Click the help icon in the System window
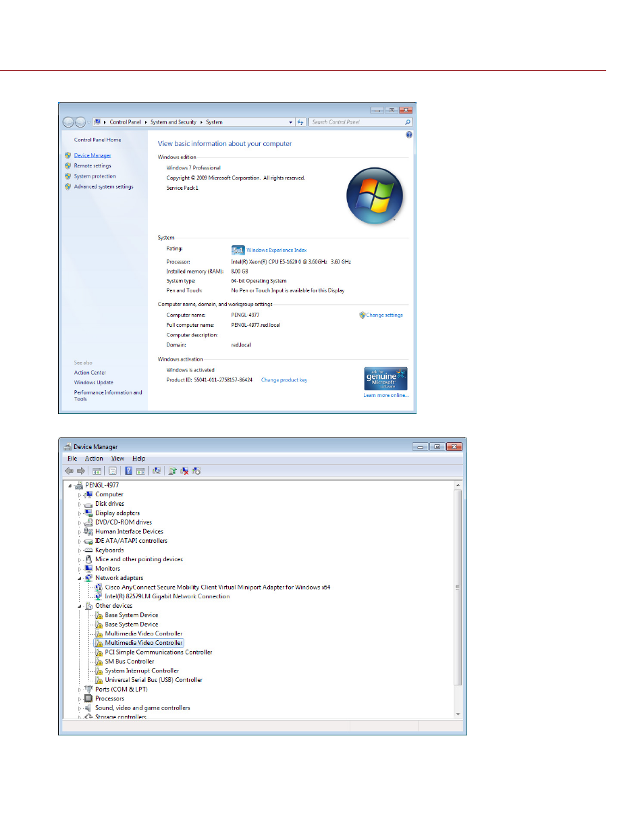 [x=409, y=135]
